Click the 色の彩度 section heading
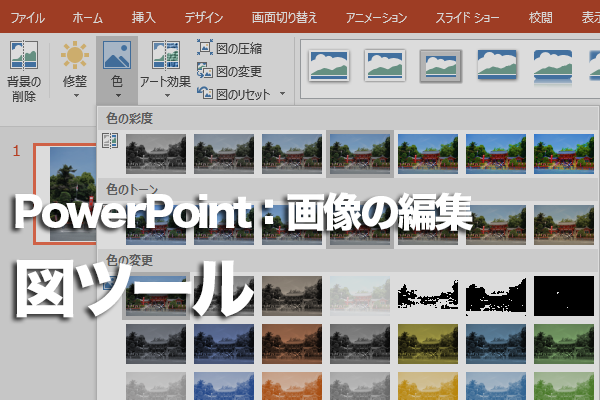The width and height of the screenshot is (600, 400). coord(129,118)
